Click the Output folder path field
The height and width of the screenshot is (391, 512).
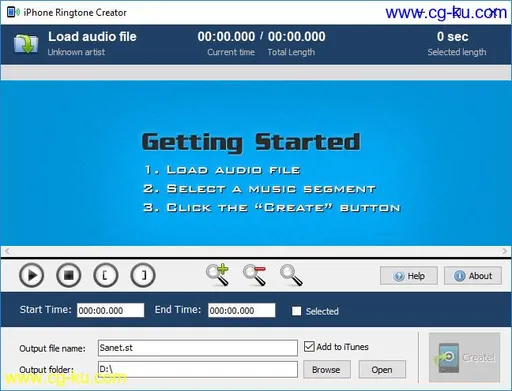(198, 369)
